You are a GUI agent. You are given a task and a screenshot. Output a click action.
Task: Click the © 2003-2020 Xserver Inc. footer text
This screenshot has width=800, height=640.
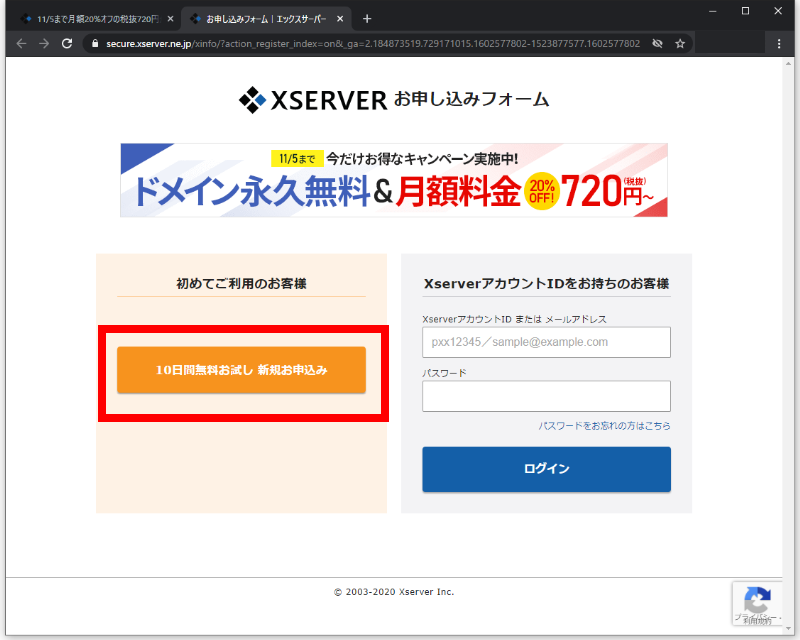coord(394,592)
